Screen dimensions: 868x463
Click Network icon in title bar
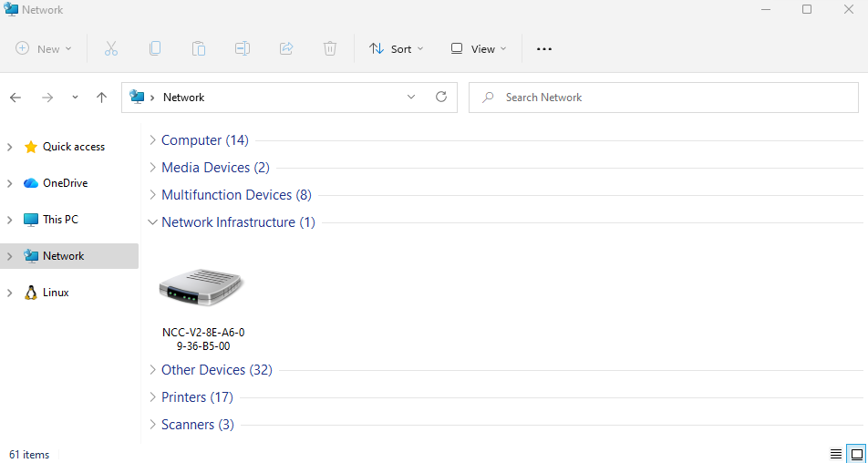click(11, 9)
